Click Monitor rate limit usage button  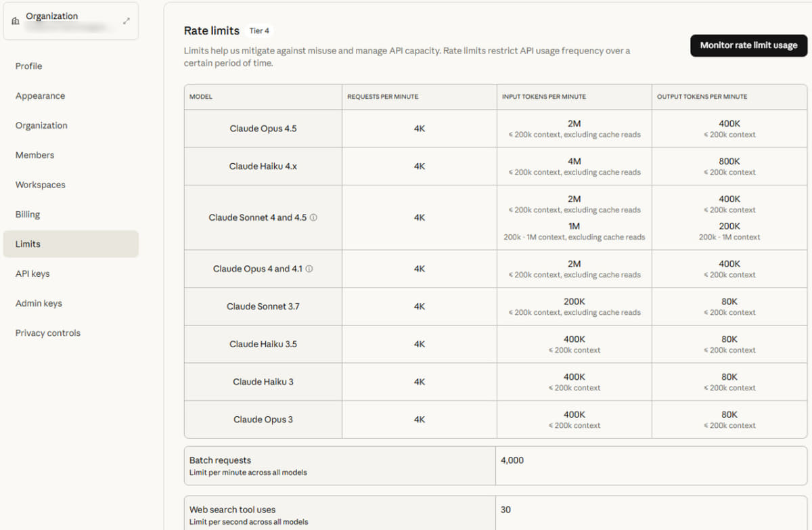(748, 45)
